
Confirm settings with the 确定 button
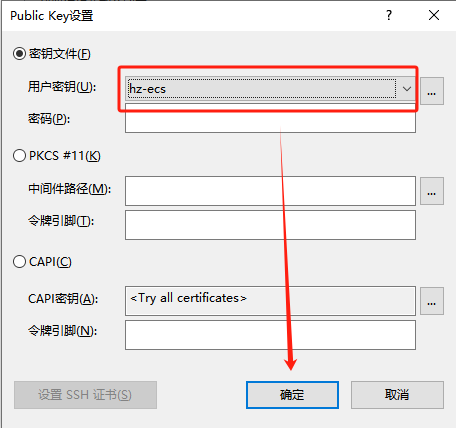292,395
